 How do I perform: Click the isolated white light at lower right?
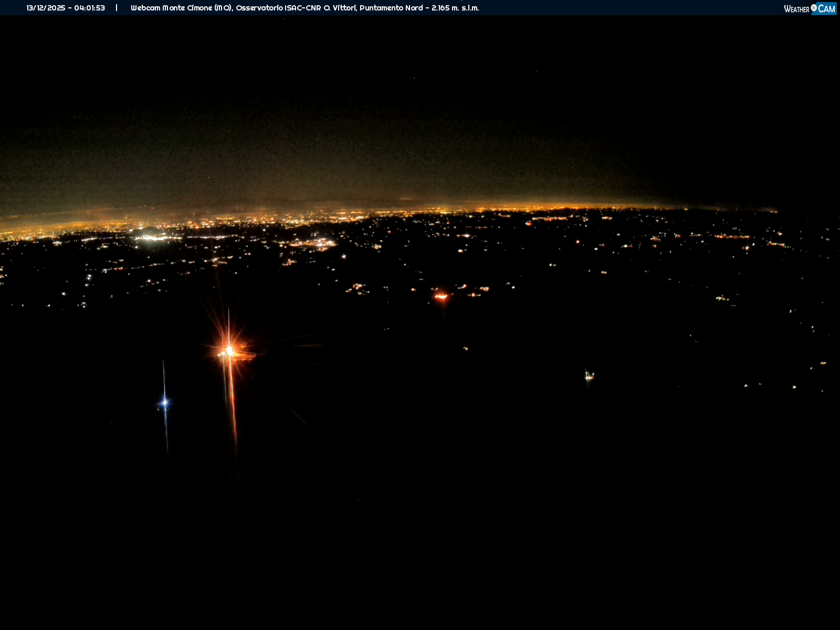pos(589,375)
